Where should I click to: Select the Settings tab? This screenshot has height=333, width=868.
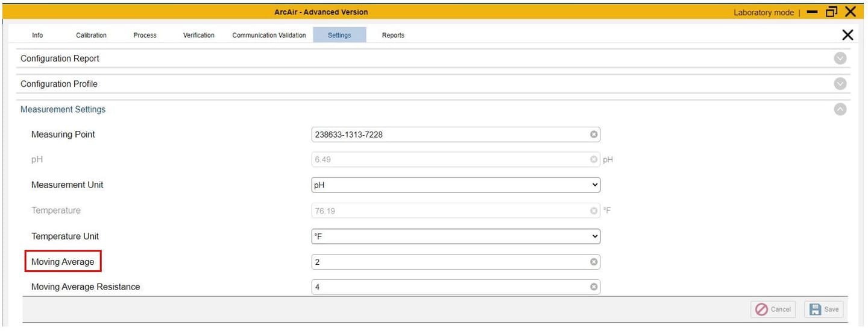pyautogui.click(x=339, y=35)
